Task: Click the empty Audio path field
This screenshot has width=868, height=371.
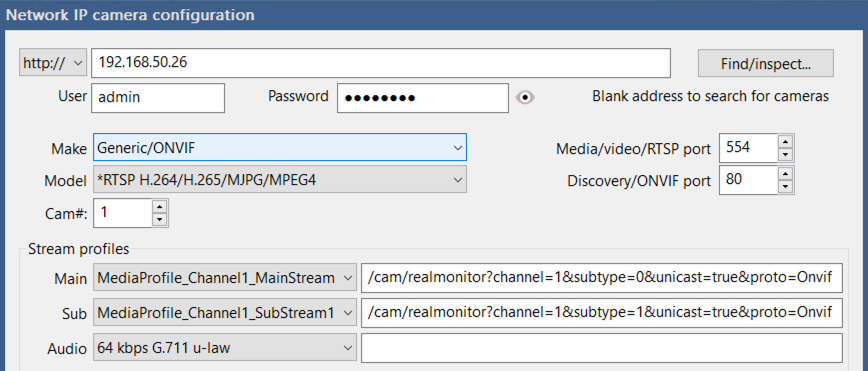Action: click(602, 348)
